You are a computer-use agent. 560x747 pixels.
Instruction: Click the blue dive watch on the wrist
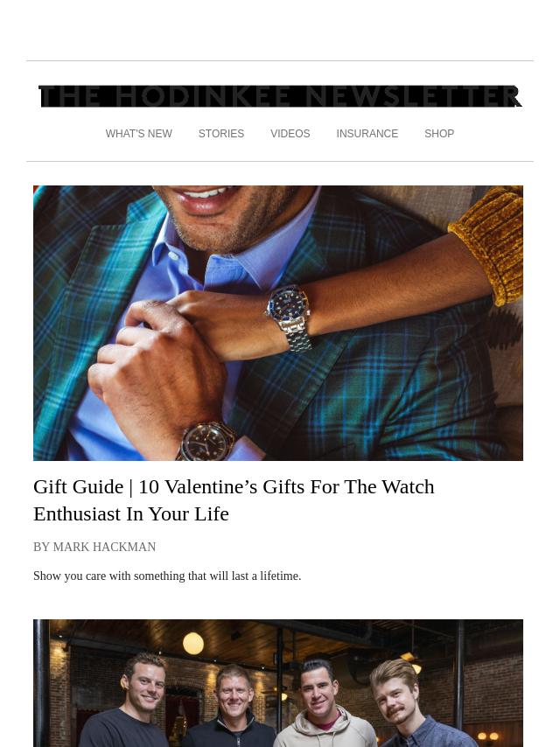[290, 316]
